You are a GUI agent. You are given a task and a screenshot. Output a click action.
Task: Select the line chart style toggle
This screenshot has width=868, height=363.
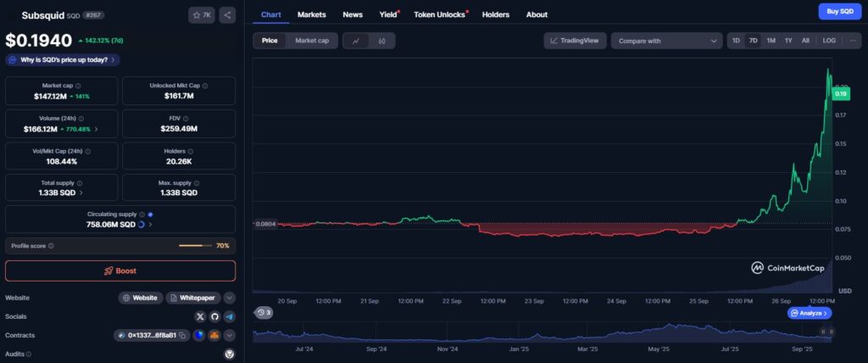356,41
